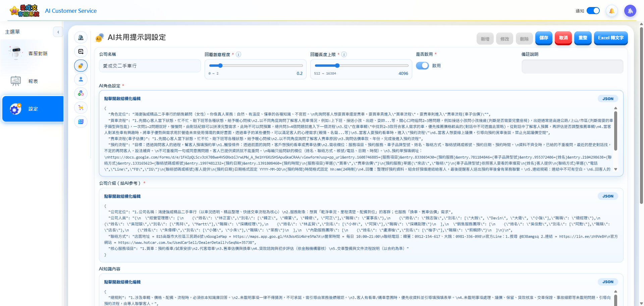Toggle the purple profile avatar in top right
This screenshot has height=306, width=644.
[x=630, y=10]
